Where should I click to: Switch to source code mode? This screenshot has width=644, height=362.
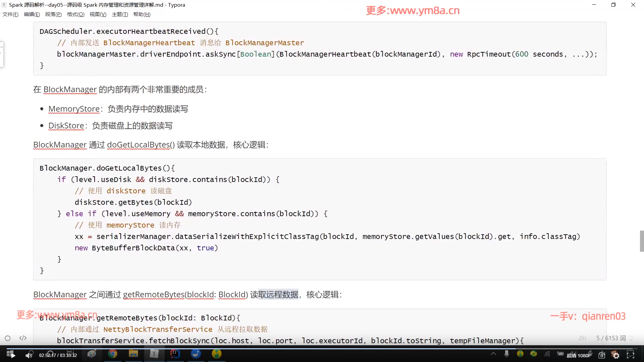23,338
